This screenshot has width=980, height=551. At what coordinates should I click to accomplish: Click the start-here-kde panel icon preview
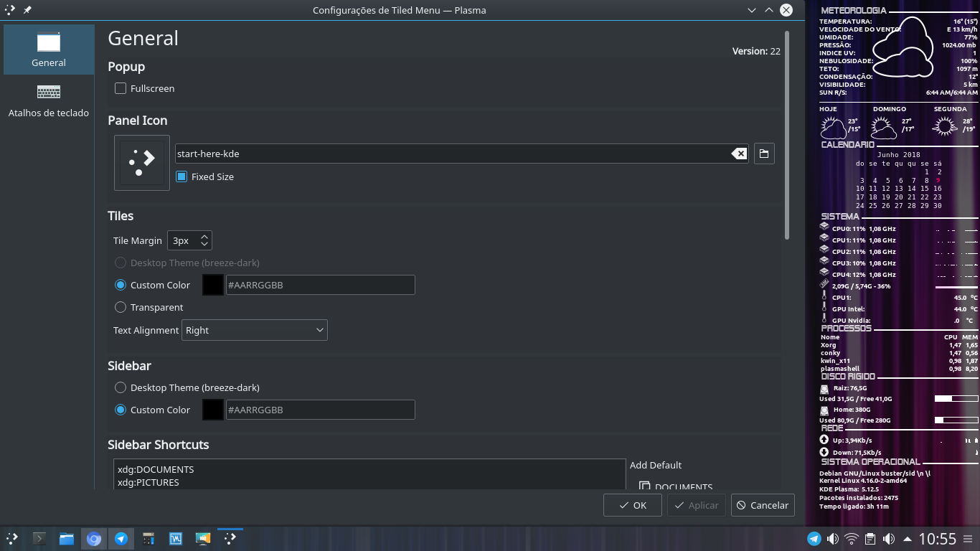[141, 162]
